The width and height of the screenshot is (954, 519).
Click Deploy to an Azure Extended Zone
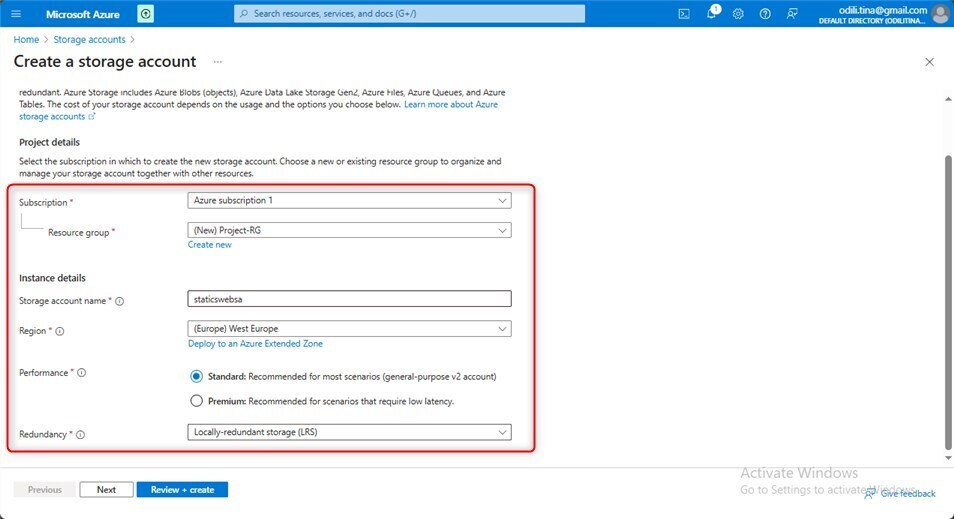[256, 344]
